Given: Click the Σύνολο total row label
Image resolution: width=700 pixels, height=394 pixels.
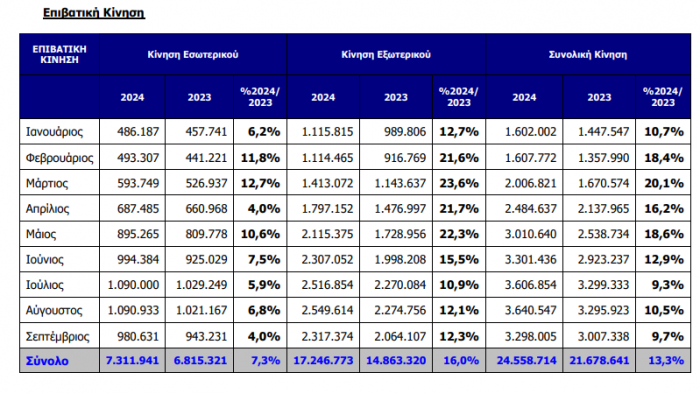Looking at the screenshot, I should [47, 361].
